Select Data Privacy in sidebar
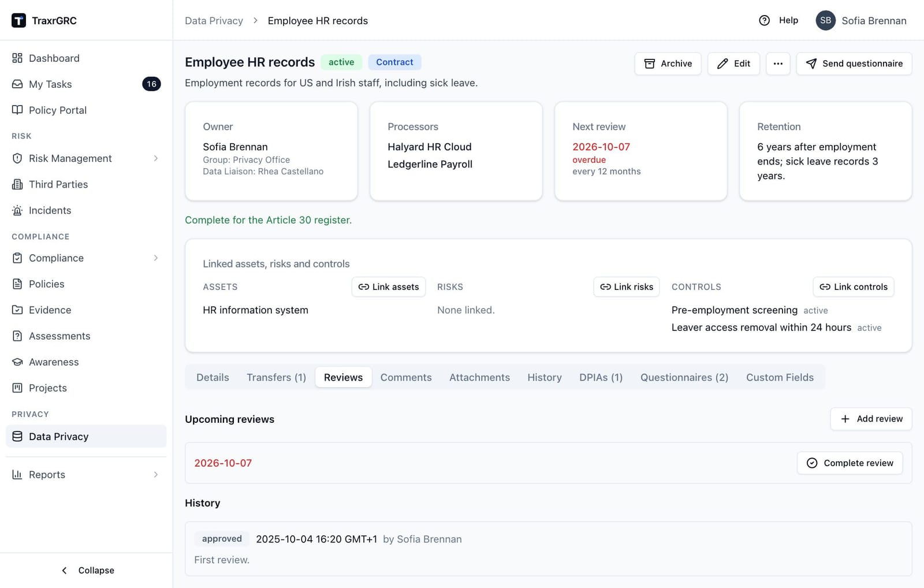 coord(86,437)
